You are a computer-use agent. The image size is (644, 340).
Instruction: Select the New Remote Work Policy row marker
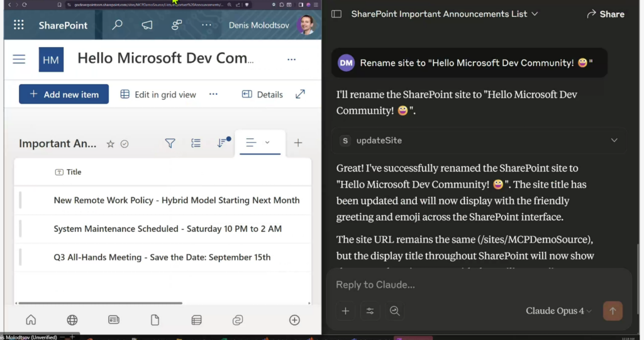(20, 200)
